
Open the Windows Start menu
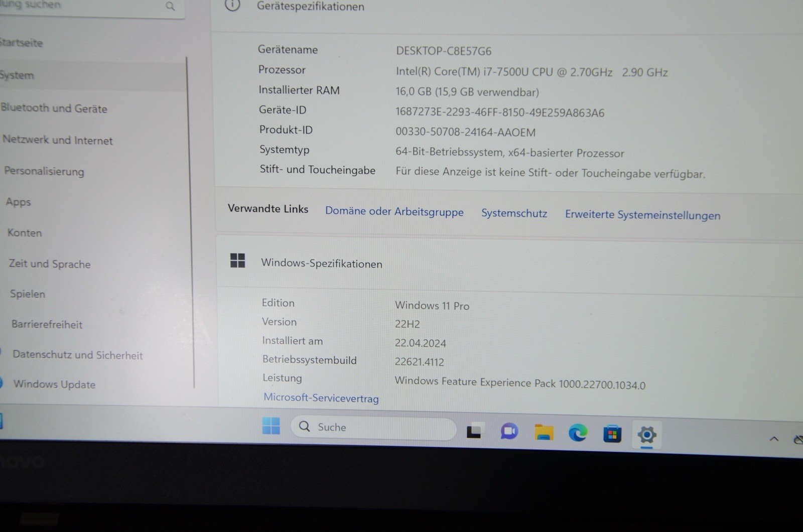pyautogui.click(x=271, y=426)
